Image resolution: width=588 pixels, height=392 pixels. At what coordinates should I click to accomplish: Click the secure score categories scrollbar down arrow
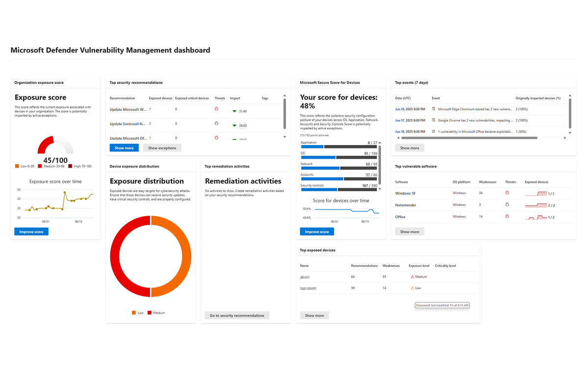380,190
